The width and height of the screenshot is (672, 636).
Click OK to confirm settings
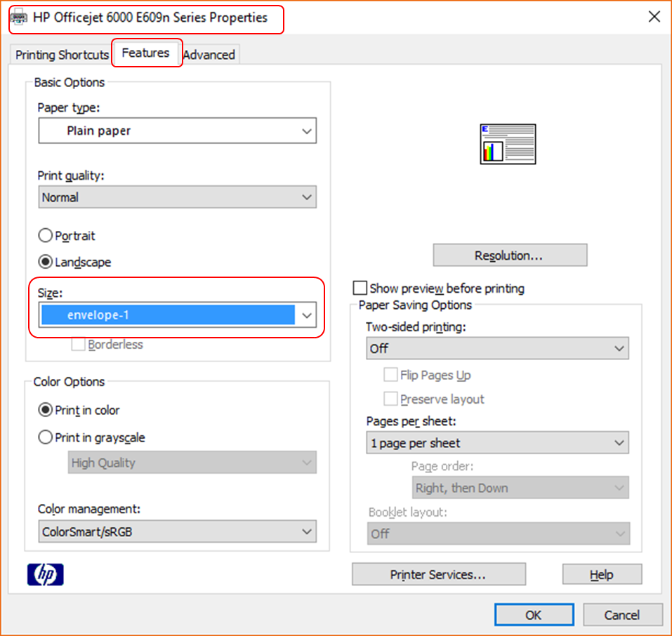point(534,615)
